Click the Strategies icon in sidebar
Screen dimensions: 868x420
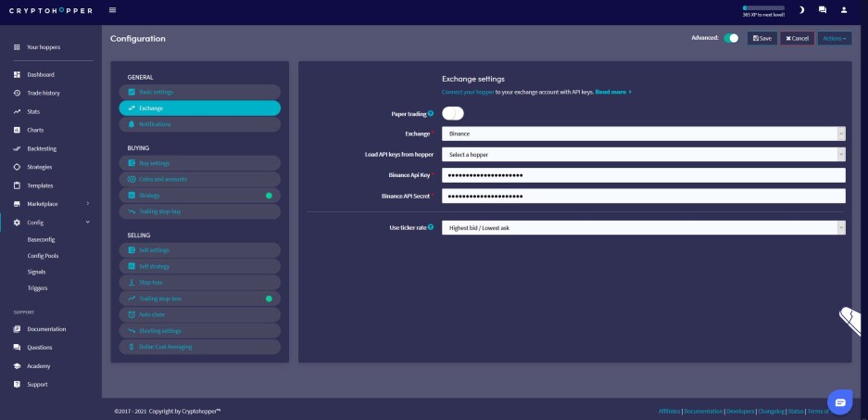[17, 167]
